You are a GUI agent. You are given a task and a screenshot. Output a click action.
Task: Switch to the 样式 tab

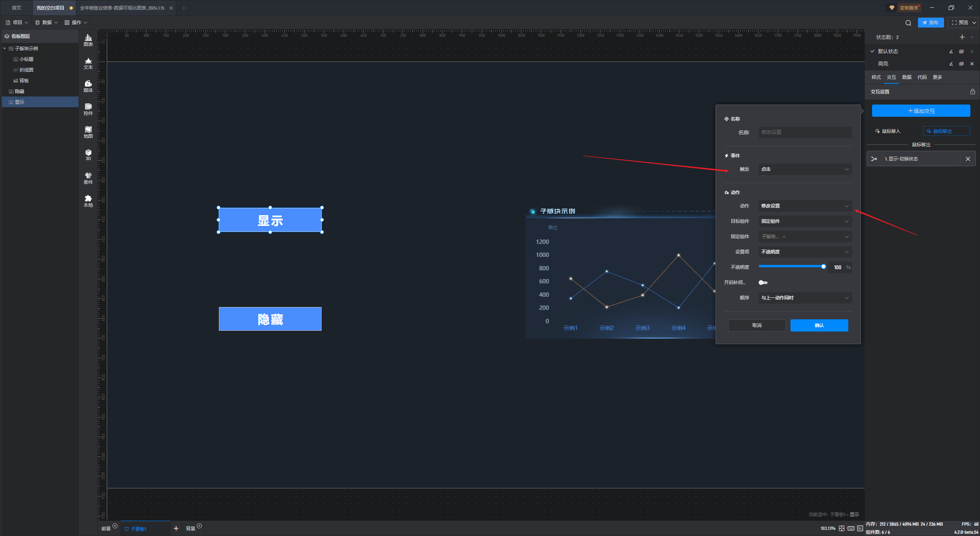(x=876, y=77)
